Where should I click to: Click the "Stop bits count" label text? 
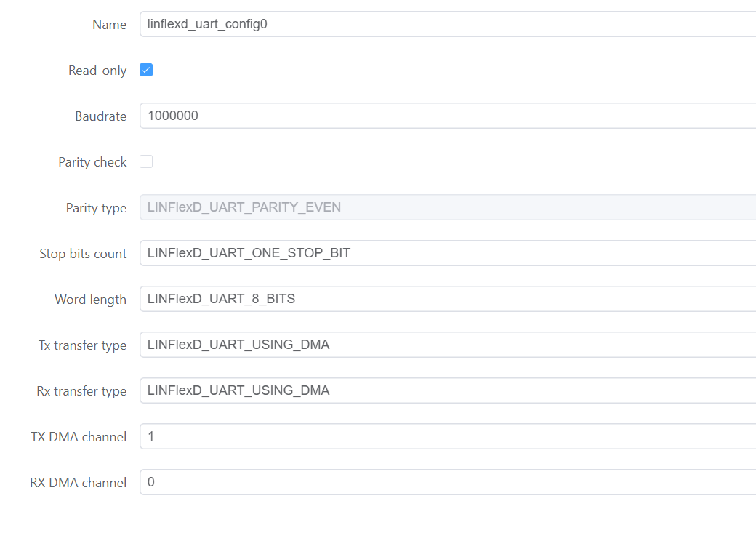click(x=83, y=254)
